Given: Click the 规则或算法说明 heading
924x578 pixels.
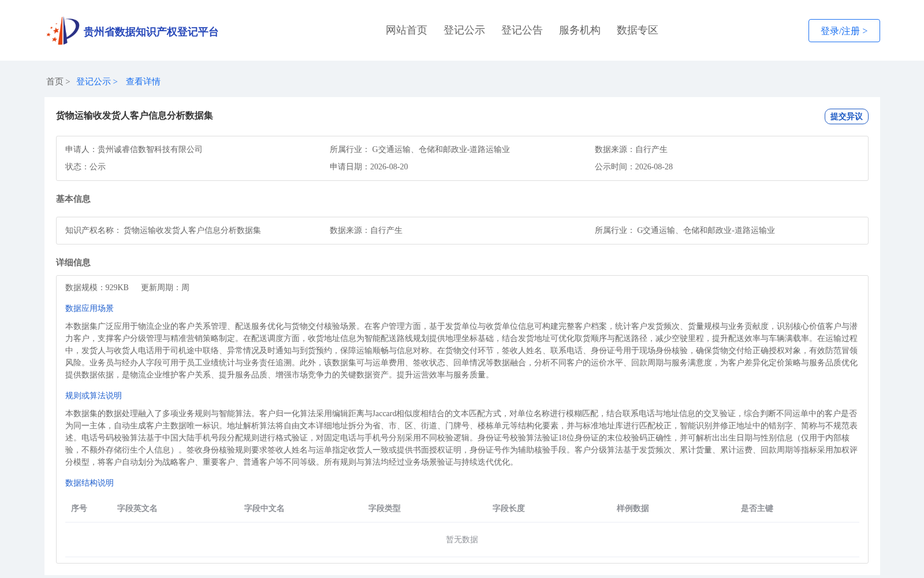Looking at the screenshot, I should pos(94,395).
